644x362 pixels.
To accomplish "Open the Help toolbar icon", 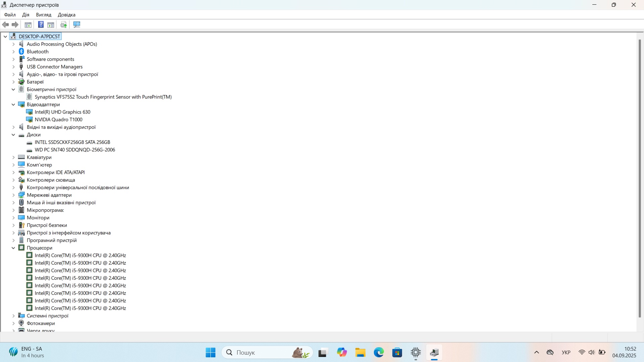I will coord(41,24).
